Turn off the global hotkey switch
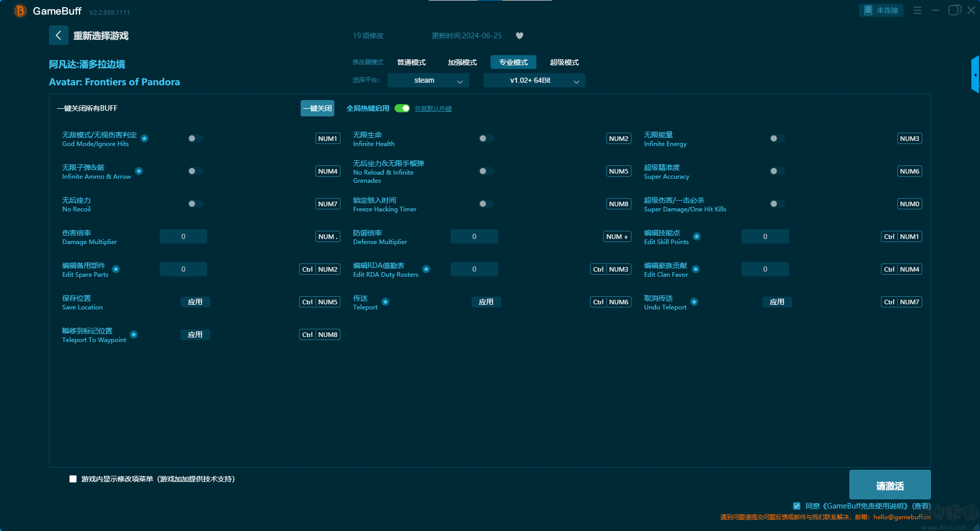This screenshot has width=980, height=531. tap(402, 108)
